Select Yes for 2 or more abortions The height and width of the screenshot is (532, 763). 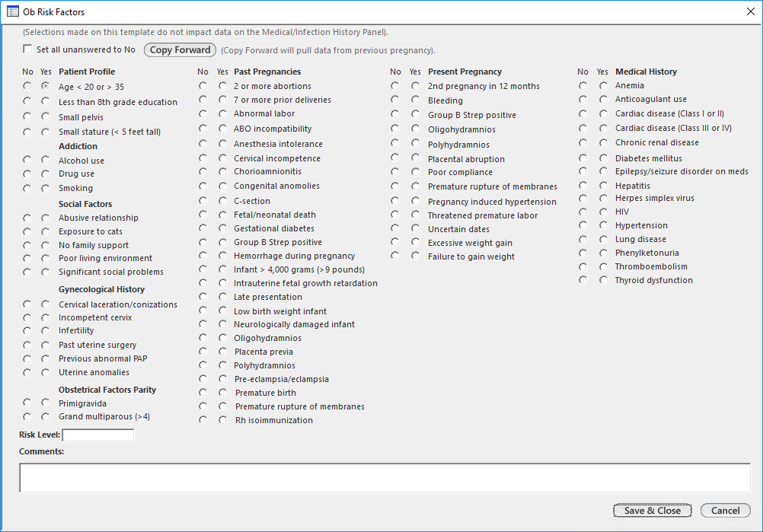tap(222, 85)
